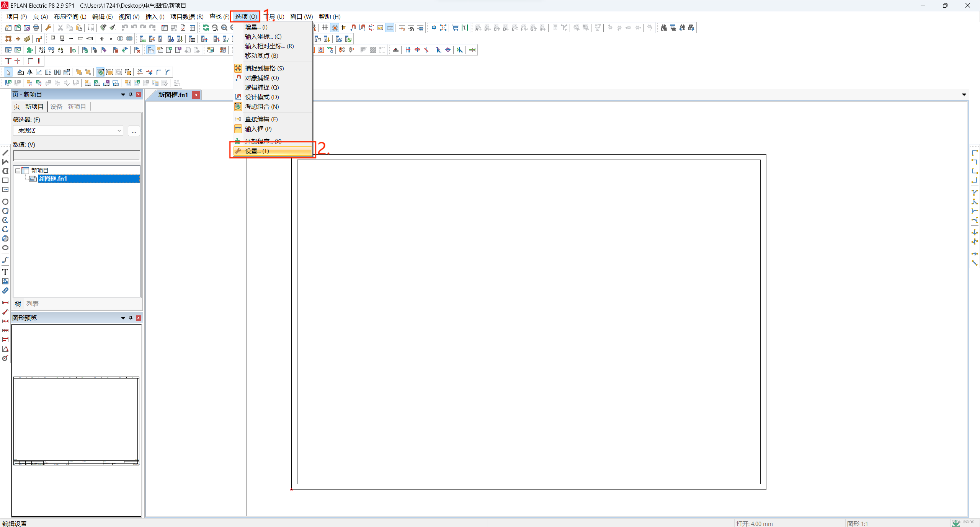Click the filter browse '...' button
Screen dimensions: 980x527
pos(134,131)
